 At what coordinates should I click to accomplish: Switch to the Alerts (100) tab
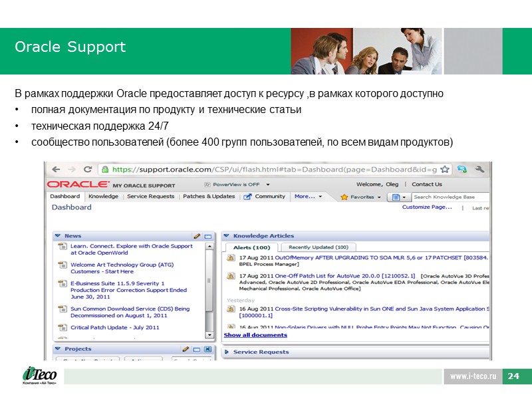click(252, 247)
